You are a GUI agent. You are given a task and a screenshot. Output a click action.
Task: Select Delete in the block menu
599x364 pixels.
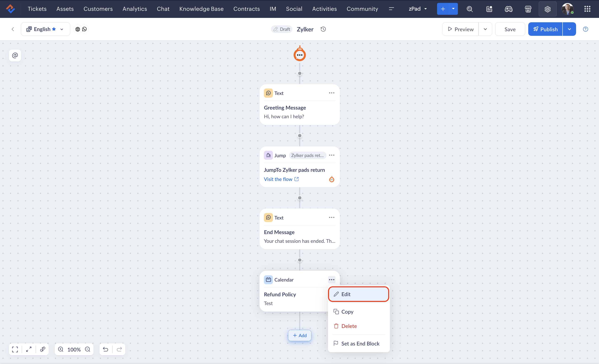(349, 326)
